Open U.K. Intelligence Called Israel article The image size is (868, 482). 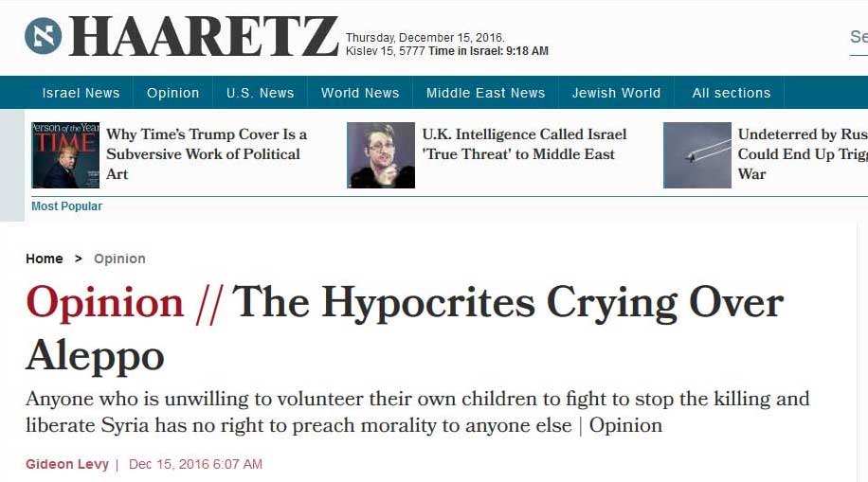coord(523,145)
